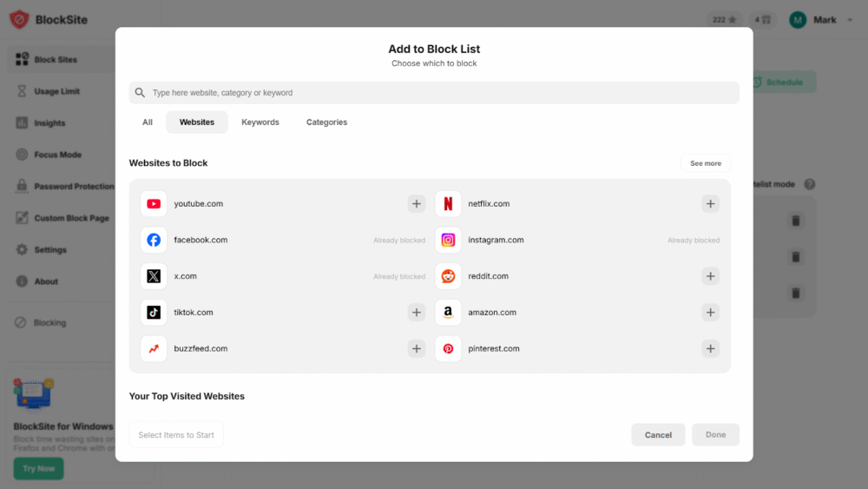The width and height of the screenshot is (868, 489).
Task: Switch to the All tab
Action: [148, 122]
